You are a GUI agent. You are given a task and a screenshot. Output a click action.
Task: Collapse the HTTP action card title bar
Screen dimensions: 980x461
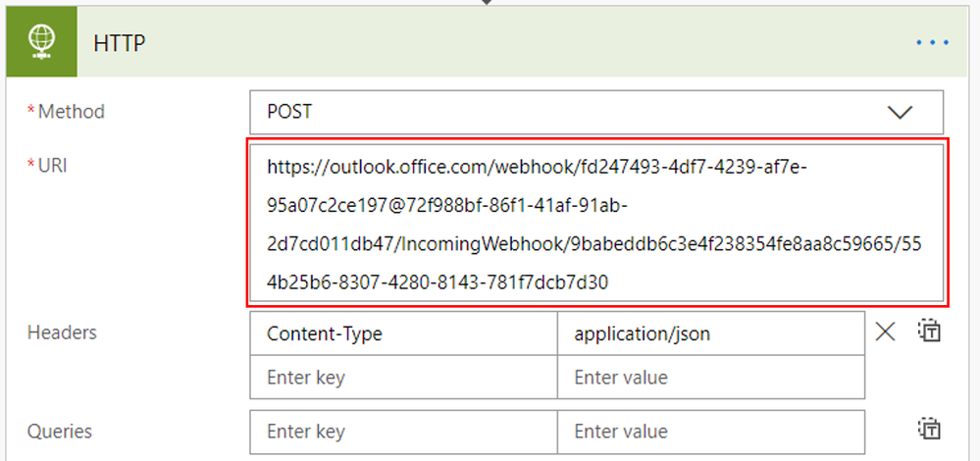[x=487, y=42]
